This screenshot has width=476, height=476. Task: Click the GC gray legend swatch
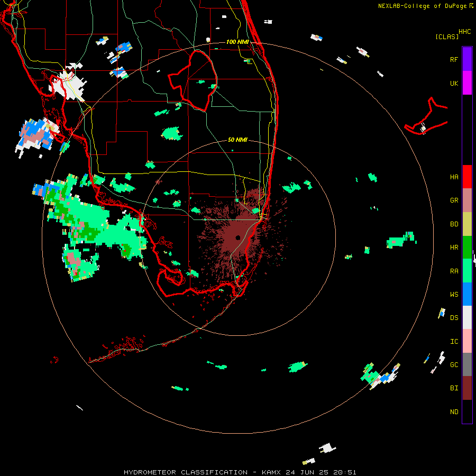coord(467,364)
